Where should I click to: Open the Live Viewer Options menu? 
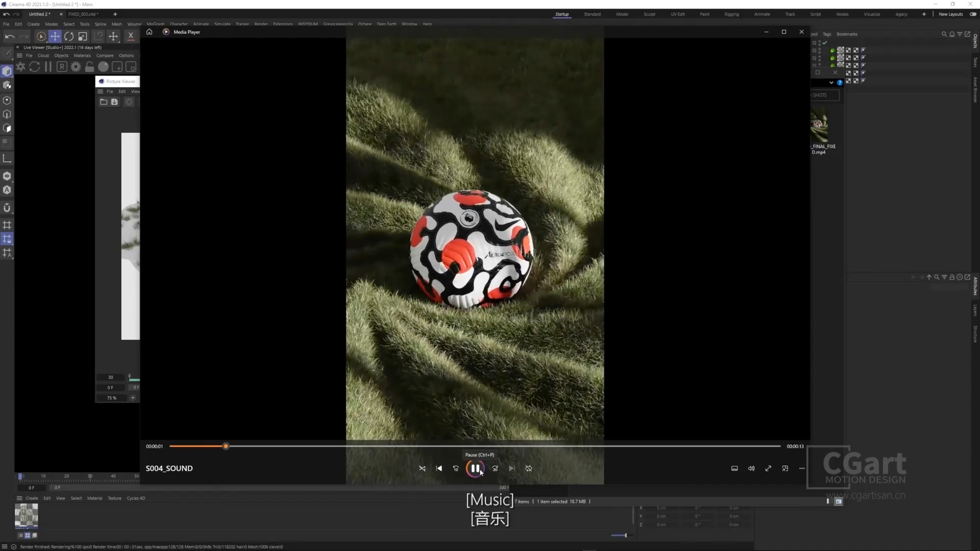(x=126, y=55)
